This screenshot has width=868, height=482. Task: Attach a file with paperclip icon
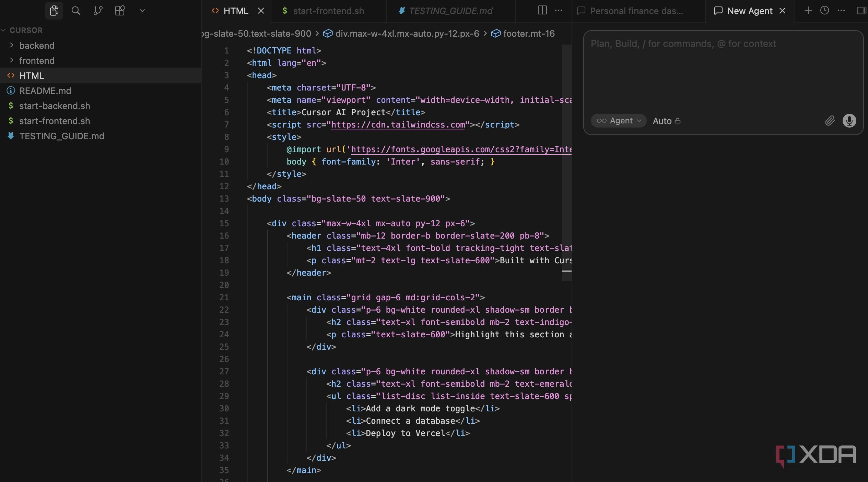(x=830, y=121)
